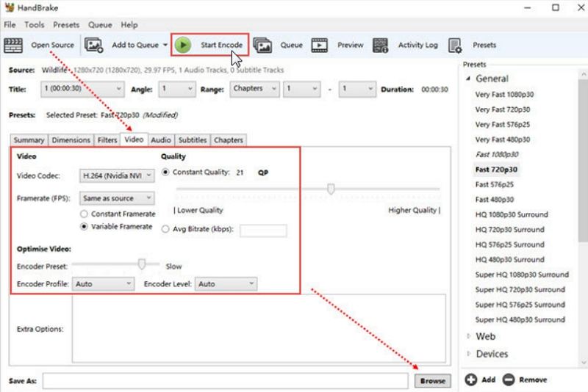Image resolution: width=588 pixels, height=392 pixels.
Task: Open the Range Chapters dropdown
Action: [254, 89]
